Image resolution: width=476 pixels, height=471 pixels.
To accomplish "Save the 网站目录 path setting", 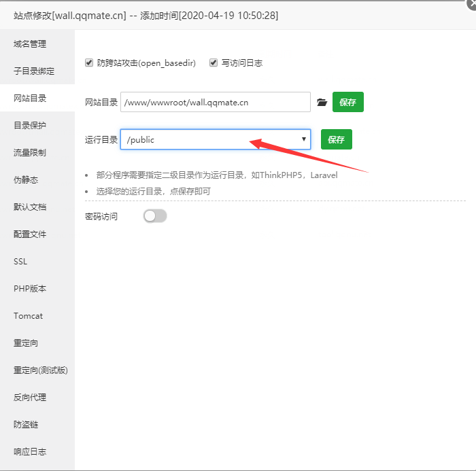I will pyautogui.click(x=347, y=103).
